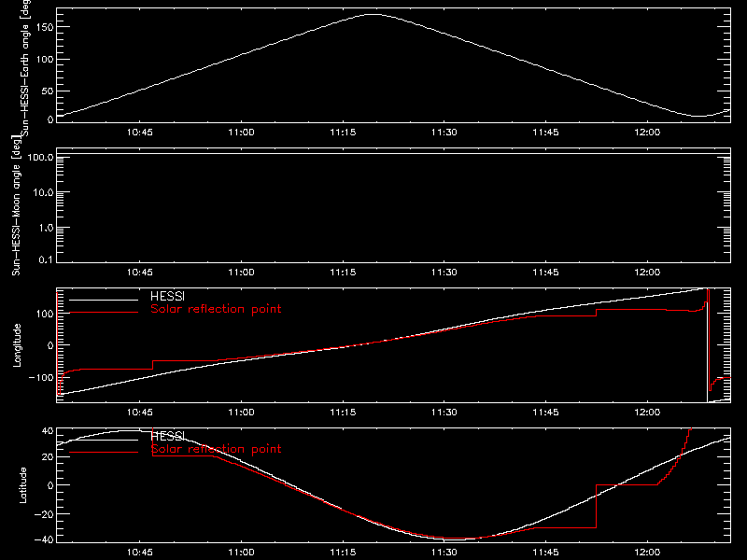Viewport: 747px width, 560px height.
Task: Pick 11:30 time label under Moon angle plot
Action: pyautogui.click(x=444, y=273)
